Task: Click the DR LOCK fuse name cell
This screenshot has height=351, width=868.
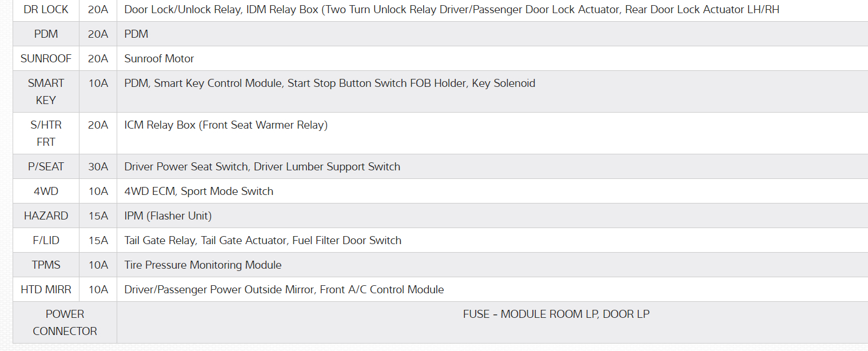Action: coord(46,10)
